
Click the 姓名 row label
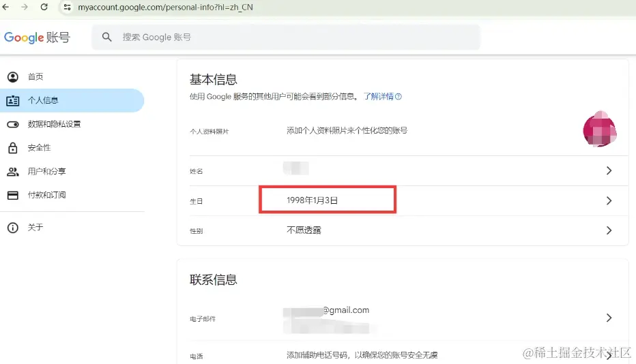[x=197, y=172]
